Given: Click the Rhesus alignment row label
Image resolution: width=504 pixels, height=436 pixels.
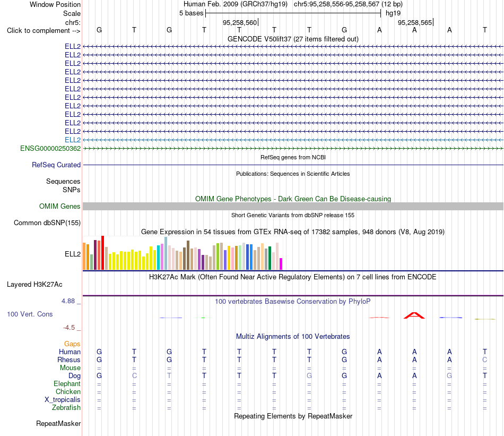Looking at the screenshot, I should (x=69, y=360).
